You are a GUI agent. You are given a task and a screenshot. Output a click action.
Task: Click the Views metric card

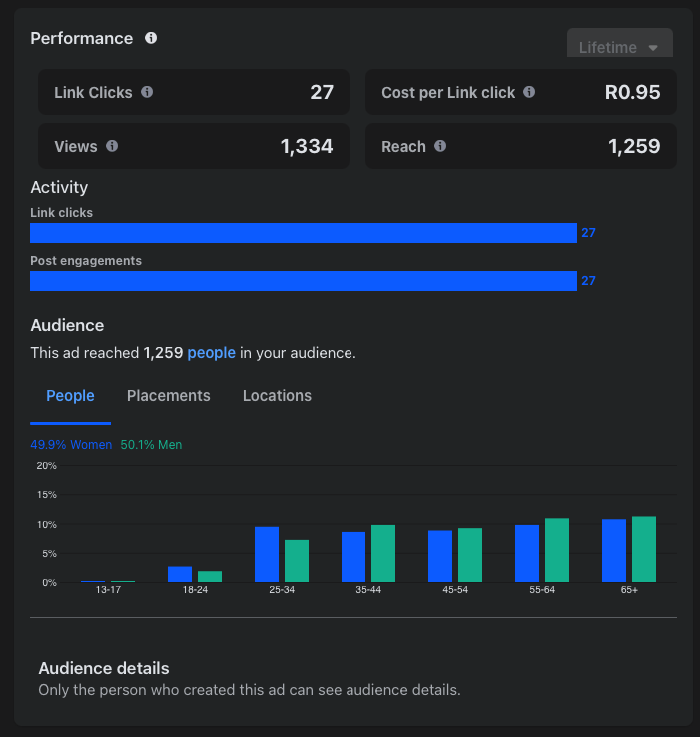(x=194, y=146)
